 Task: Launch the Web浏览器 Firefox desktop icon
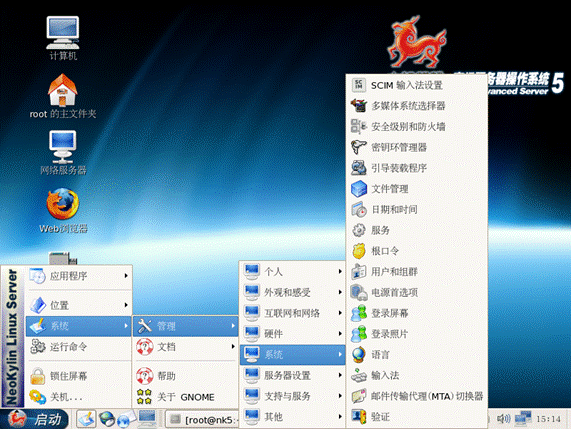coord(63,210)
